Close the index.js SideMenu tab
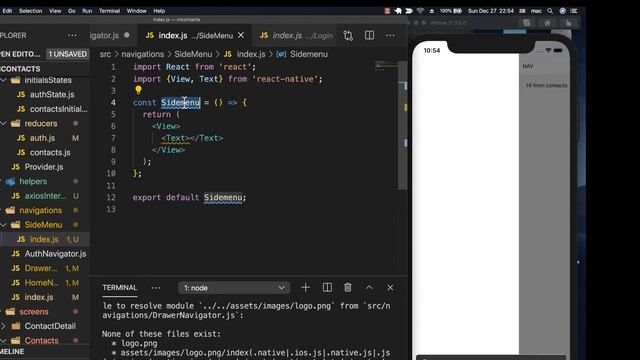The height and width of the screenshot is (360, 640). pyautogui.click(x=241, y=35)
